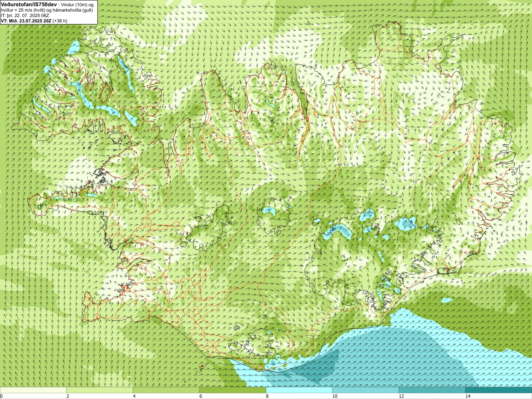
Task: Select the above-14 m/s dark teal legend swatch
Action: click(499, 390)
